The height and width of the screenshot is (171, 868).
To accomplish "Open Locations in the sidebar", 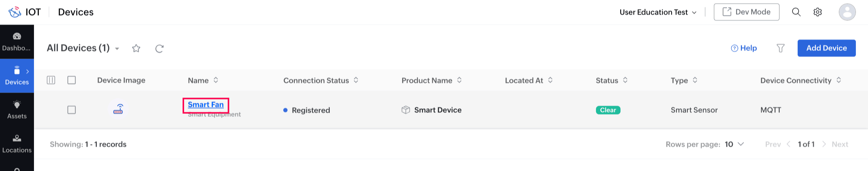I will click(x=17, y=144).
